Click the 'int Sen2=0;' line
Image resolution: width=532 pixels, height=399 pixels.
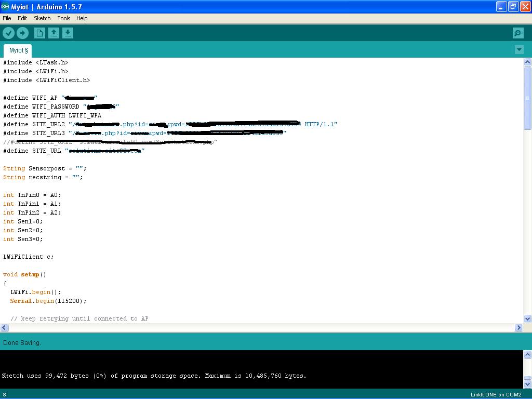[23, 230]
